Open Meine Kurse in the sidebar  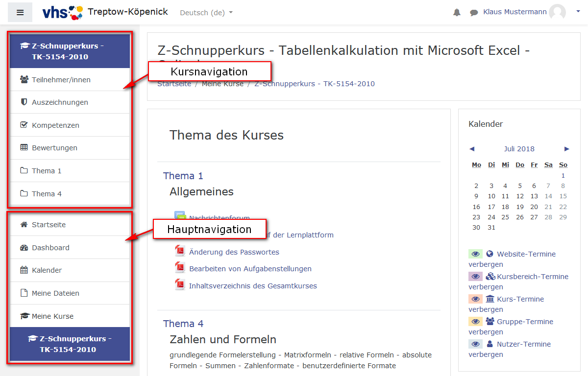(70, 316)
